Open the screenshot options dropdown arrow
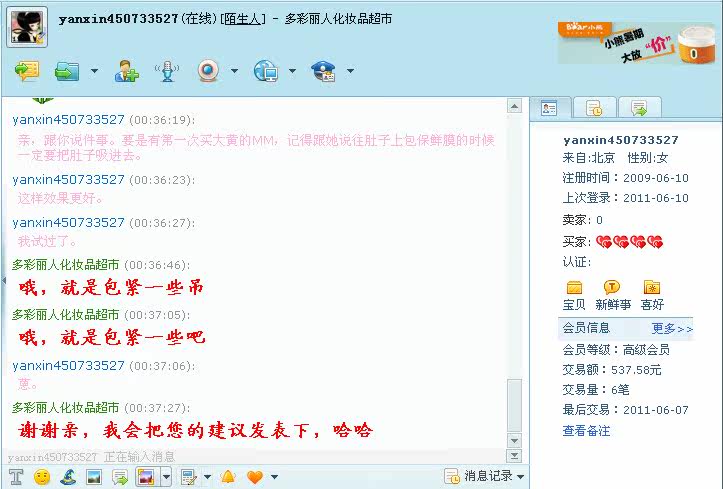723x489 pixels. 166,477
